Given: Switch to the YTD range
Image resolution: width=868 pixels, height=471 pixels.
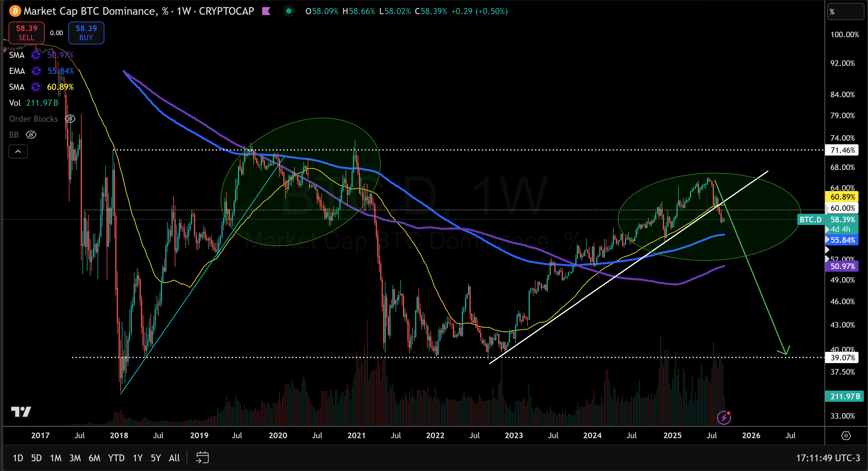Looking at the screenshot, I should pyautogui.click(x=116, y=458).
